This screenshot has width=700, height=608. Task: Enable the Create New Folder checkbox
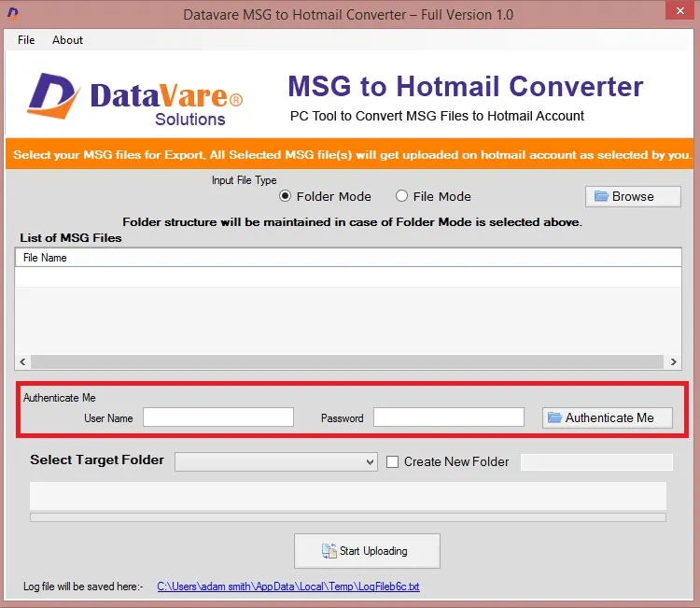pos(392,461)
